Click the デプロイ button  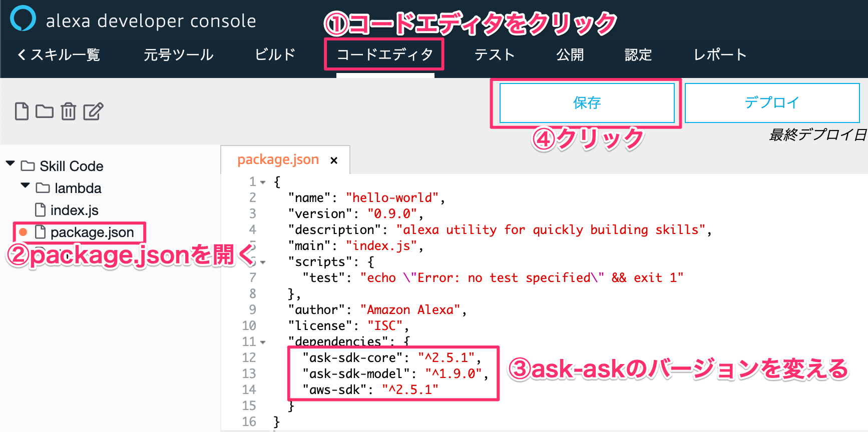pos(772,102)
